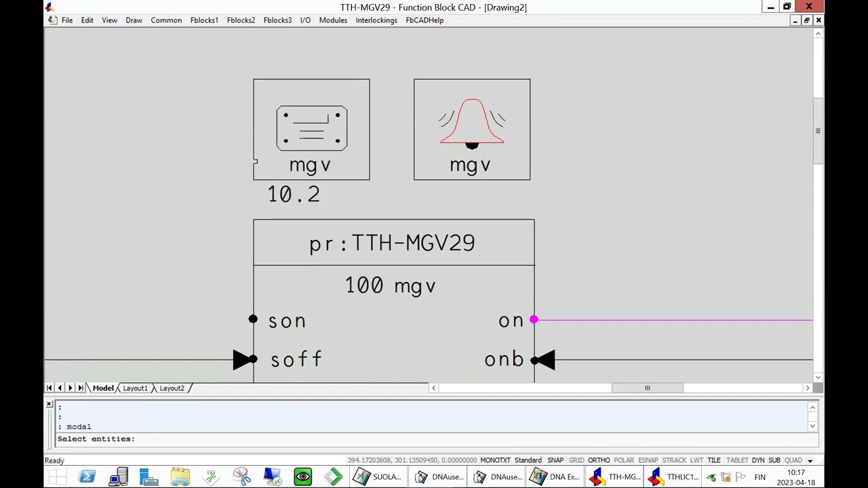This screenshot has width=868, height=488.
Task: Open the status bar options dropdown arrow
Action: tap(810, 461)
